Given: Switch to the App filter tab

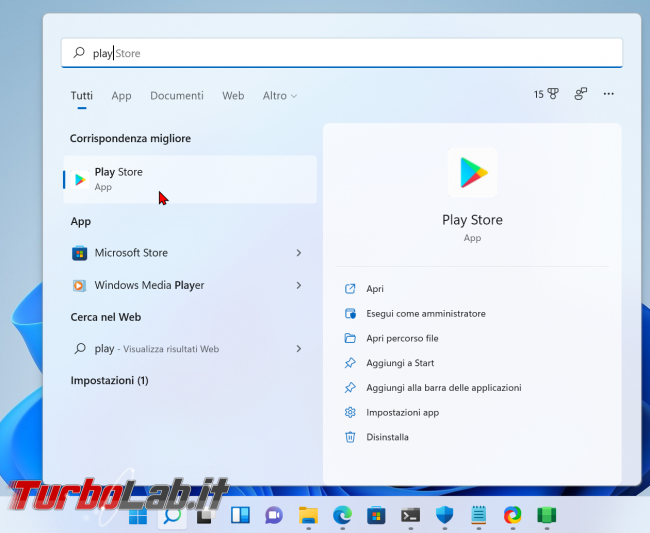Looking at the screenshot, I should click(x=121, y=96).
